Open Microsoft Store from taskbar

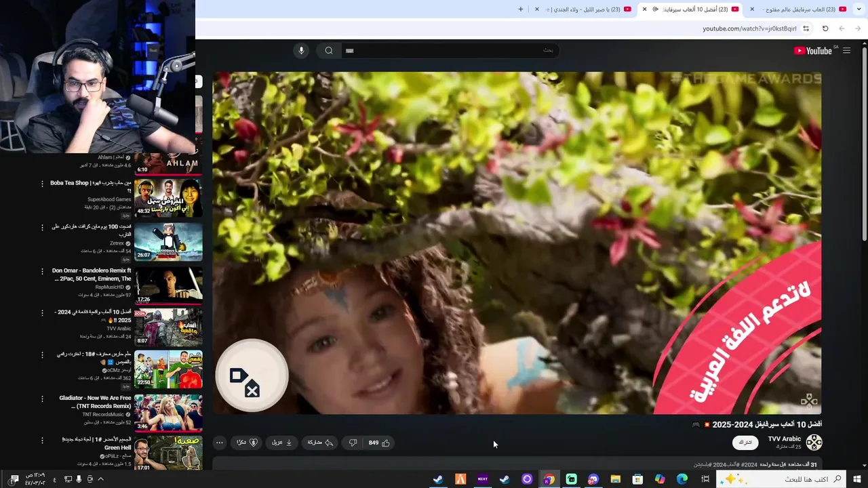pyautogui.click(x=637, y=479)
